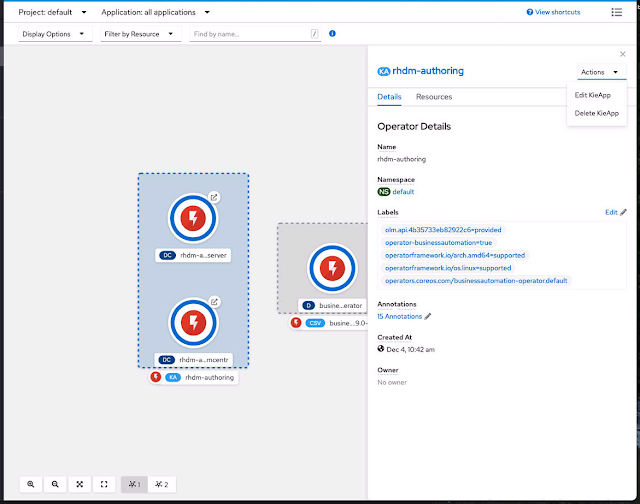The height and width of the screenshot is (504, 640).
Task: Click the View shortcuts help link
Action: (553, 12)
